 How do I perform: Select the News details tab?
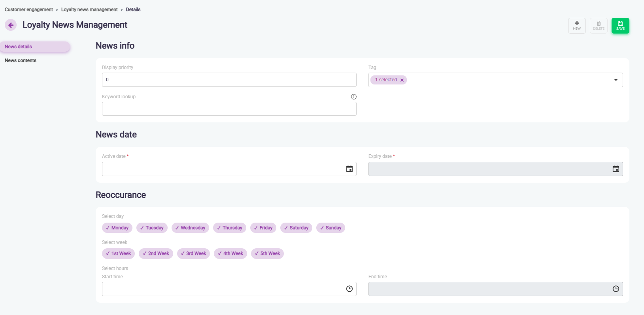(19, 47)
